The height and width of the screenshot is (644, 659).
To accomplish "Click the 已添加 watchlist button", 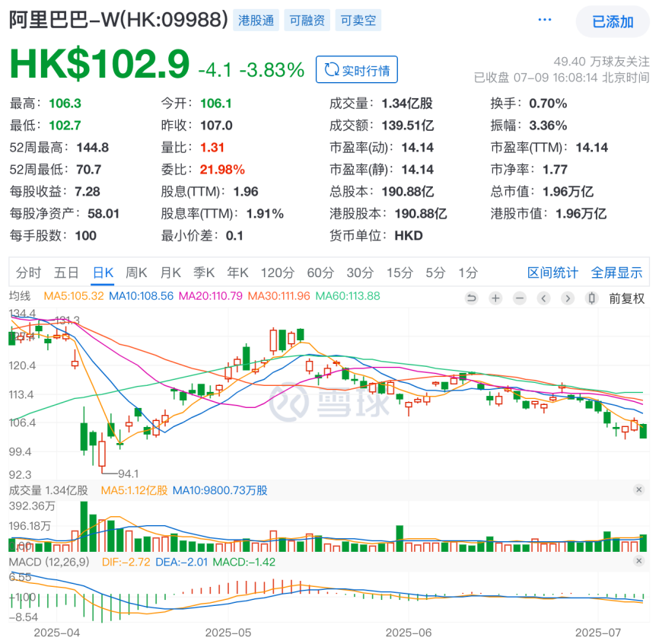I will point(613,21).
